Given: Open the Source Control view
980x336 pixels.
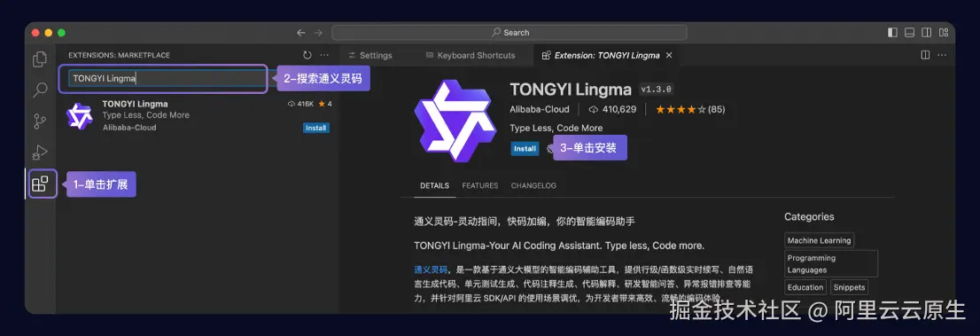Looking at the screenshot, I should point(40,121).
